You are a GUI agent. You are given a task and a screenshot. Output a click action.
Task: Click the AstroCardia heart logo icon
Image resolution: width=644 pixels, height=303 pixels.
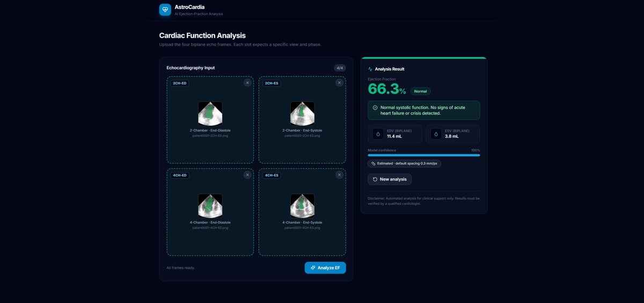(165, 10)
